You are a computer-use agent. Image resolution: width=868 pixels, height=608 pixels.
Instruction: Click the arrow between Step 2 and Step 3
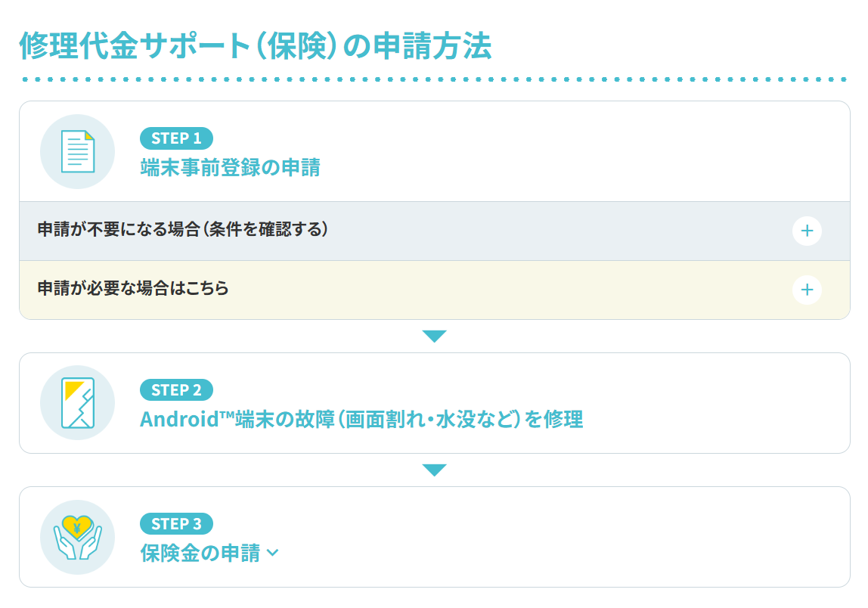click(434, 470)
